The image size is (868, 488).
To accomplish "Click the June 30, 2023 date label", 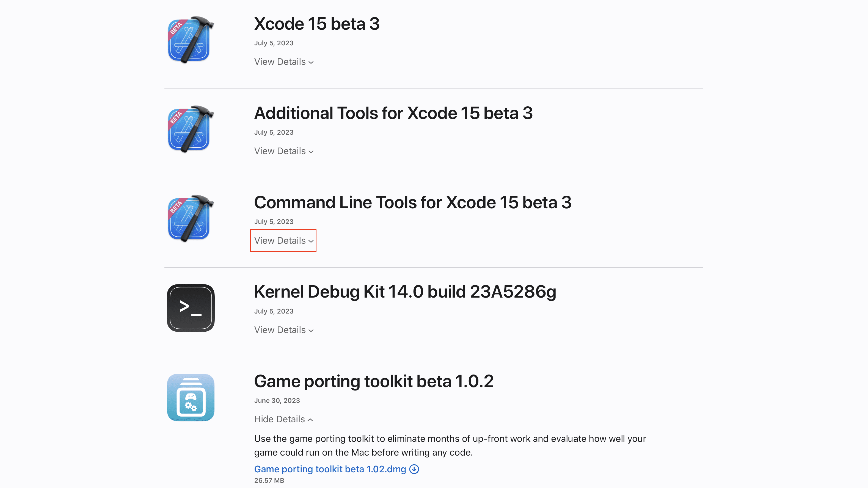I will point(277,401).
